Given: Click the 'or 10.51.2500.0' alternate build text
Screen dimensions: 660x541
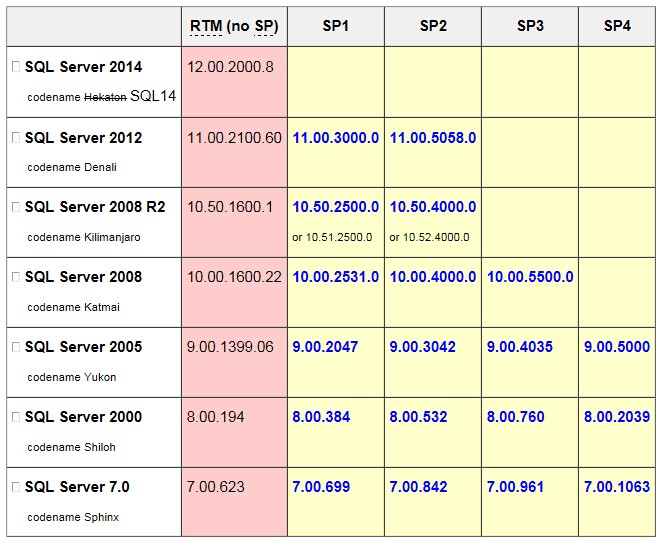Looking at the screenshot, I should tap(332, 237).
